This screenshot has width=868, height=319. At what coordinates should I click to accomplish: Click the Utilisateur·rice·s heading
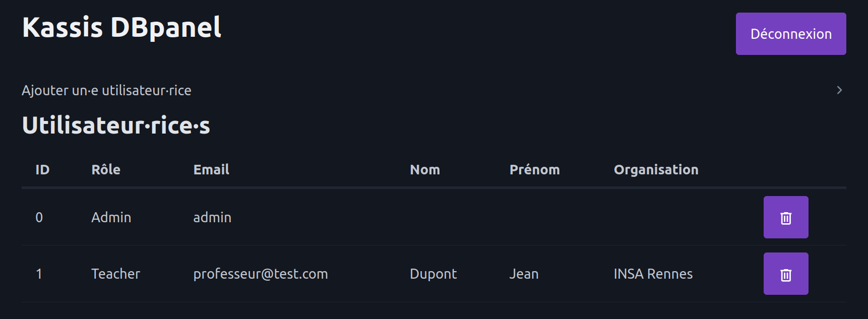116,125
